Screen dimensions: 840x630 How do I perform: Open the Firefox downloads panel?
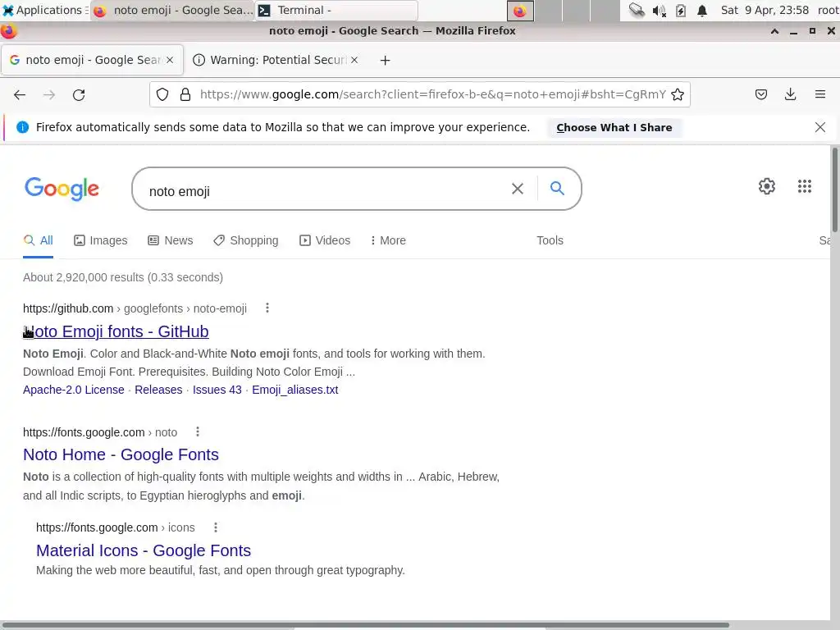click(790, 95)
